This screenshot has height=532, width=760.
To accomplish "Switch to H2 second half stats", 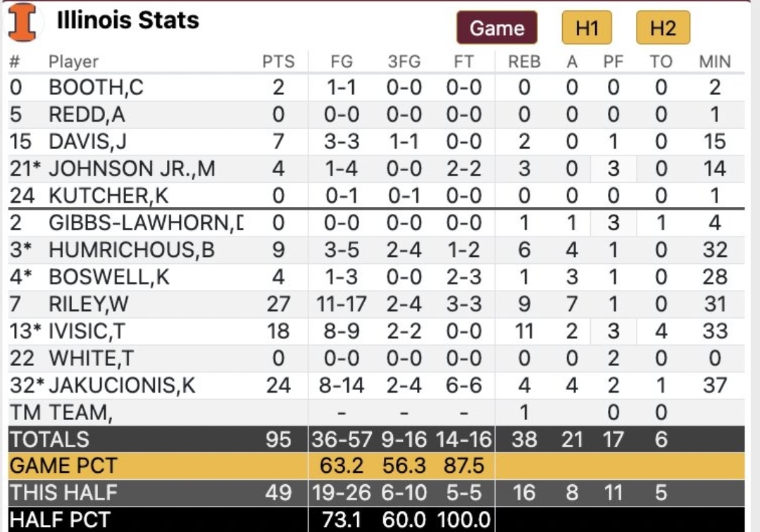I will tap(663, 27).
